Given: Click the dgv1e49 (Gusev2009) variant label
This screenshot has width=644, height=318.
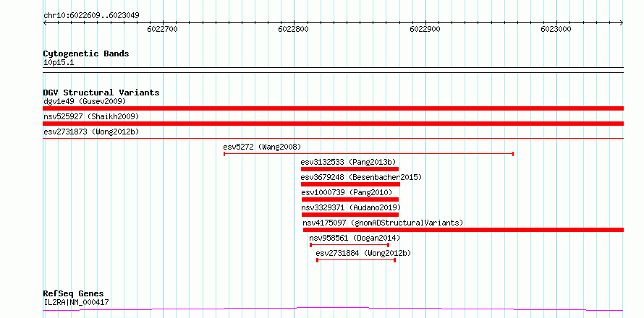Looking at the screenshot, I should (85, 101).
